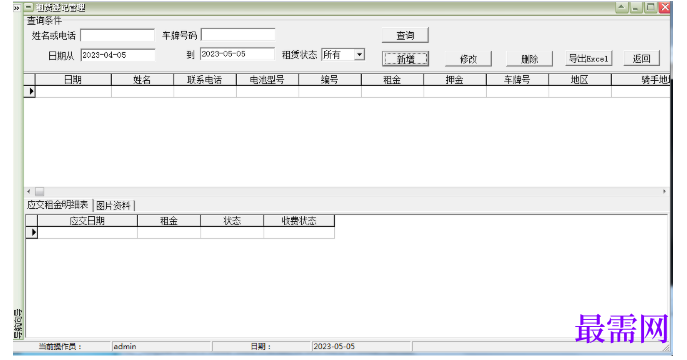
Task: Click the form control menu icon
Action: click(x=28, y=7)
